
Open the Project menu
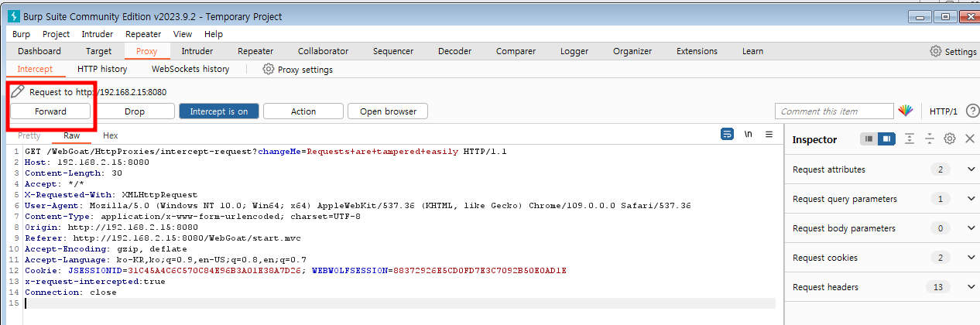(57, 34)
